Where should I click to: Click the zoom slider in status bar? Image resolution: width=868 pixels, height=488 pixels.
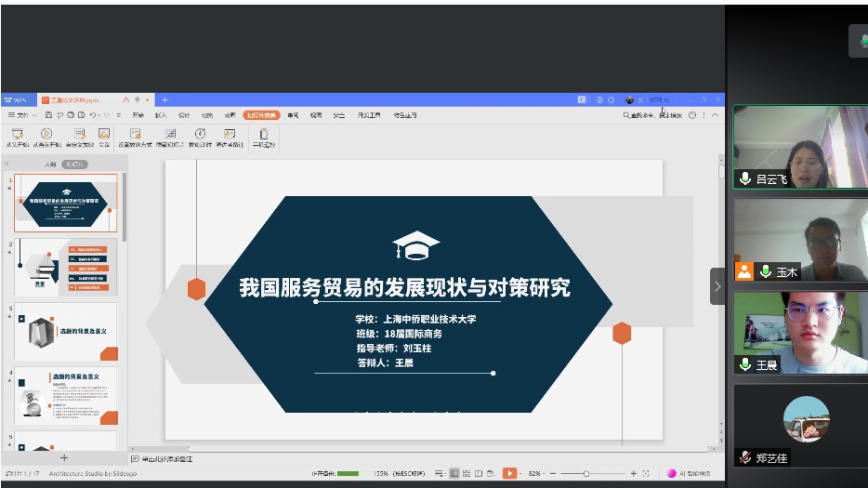click(x=587, y=473)
